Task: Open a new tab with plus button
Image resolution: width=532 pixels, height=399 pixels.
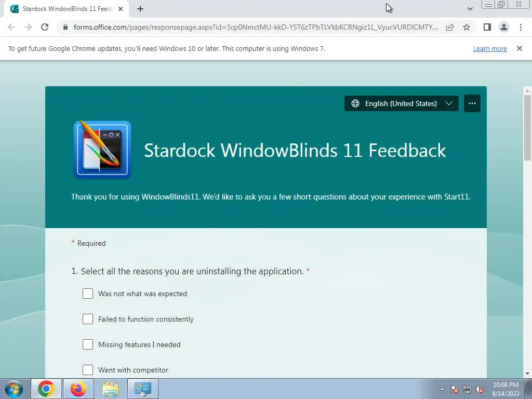Action: [140, 9]
